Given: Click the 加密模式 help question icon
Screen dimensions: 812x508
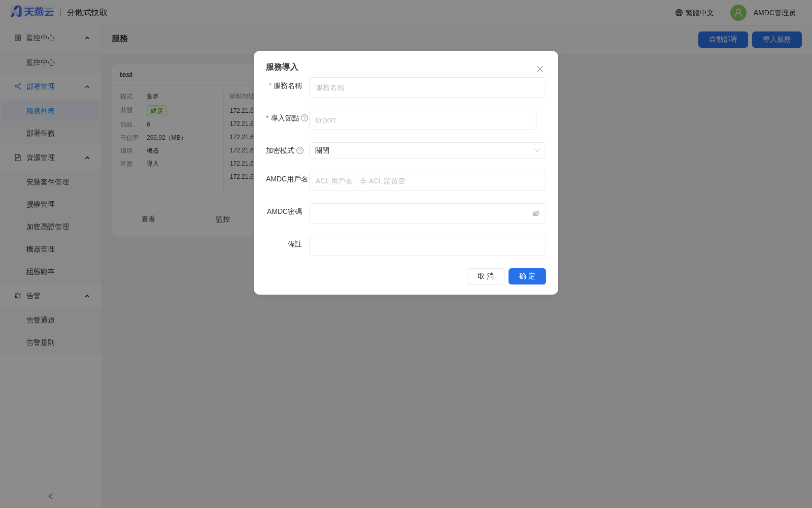Looking at the screenshot, I should coord(300,150).
